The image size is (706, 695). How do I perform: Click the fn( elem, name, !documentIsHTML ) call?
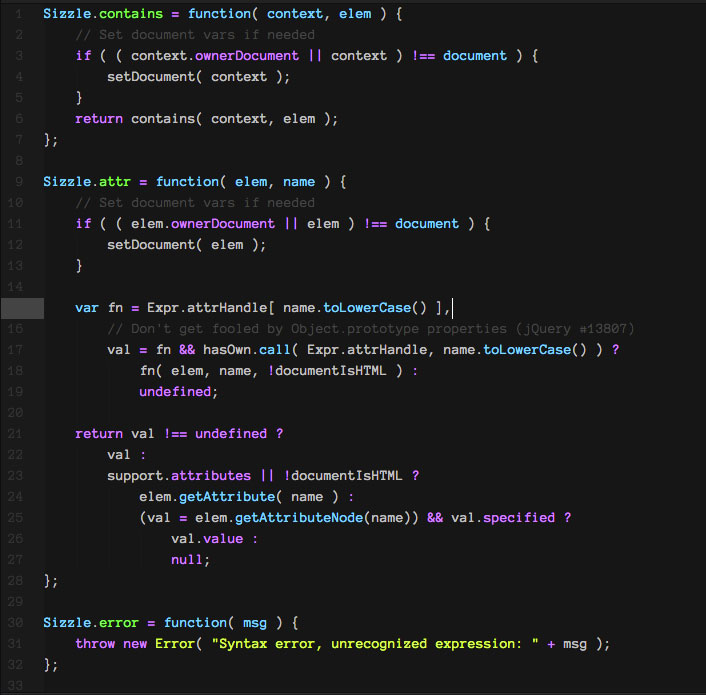point(271,371)
